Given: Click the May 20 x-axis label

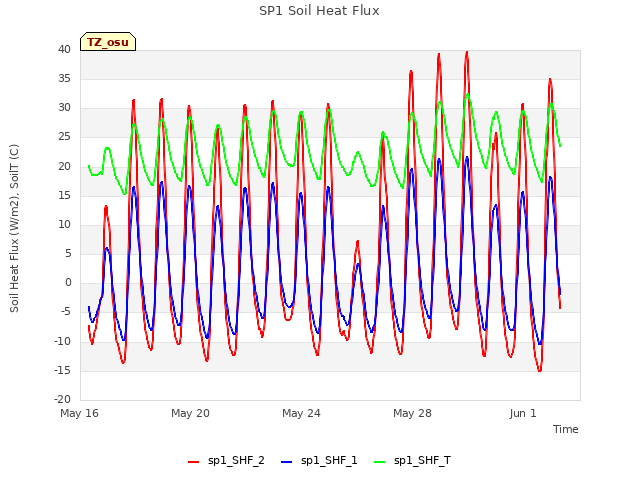Looking at the screenshot, I should click(x=190, y=413).
